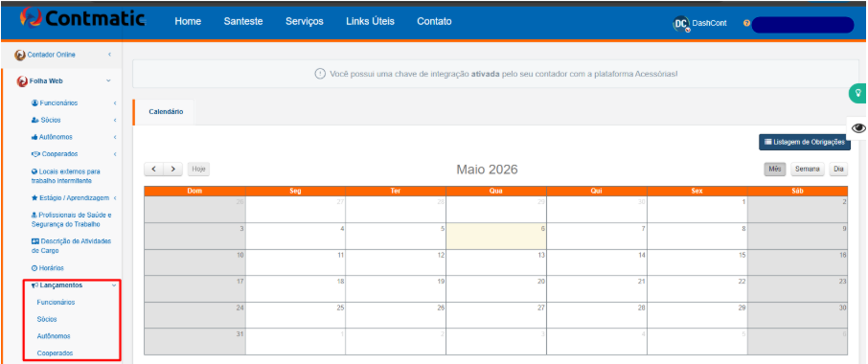Expand the Autônomos submenu chevron
Image resolution: width=868 pixels, height=364 pixels.
click(x=115, y=137)
